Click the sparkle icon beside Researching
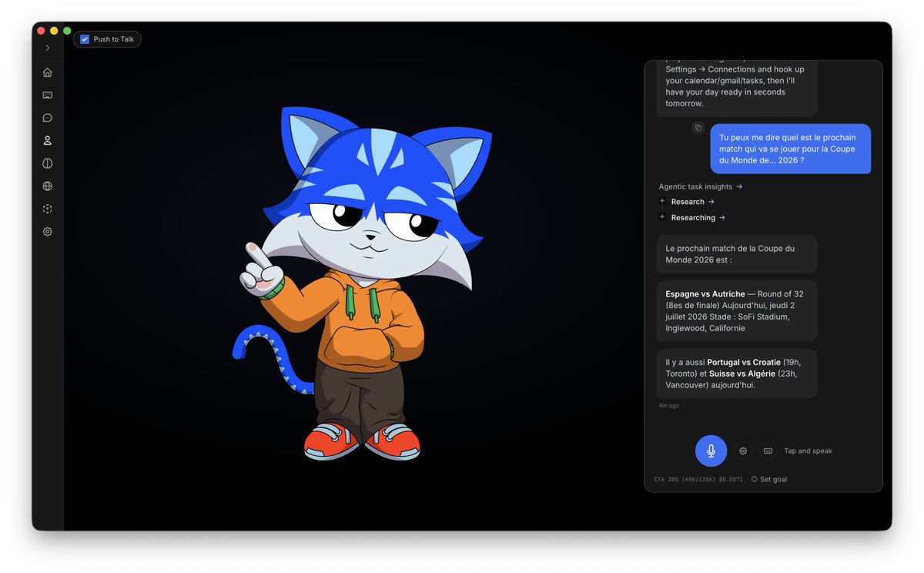The width and height of the screenshot is (924, 573). [x=662, y=217]
